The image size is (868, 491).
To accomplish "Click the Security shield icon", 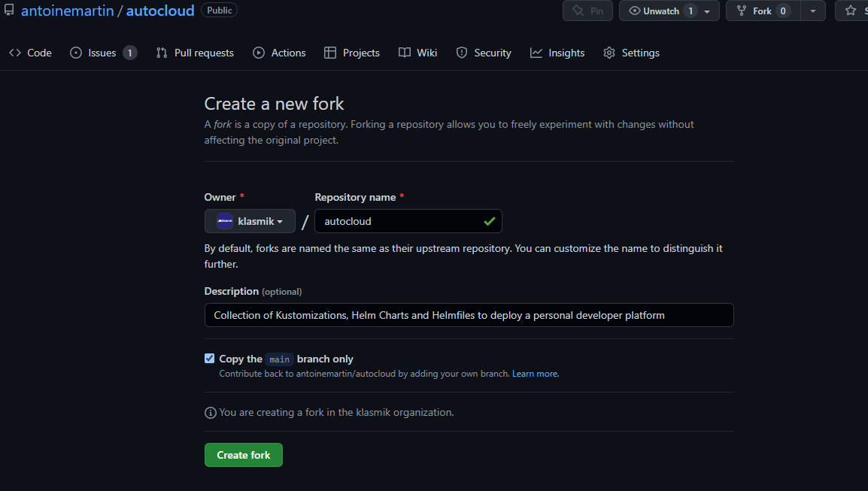I will [x=462, y=53].
